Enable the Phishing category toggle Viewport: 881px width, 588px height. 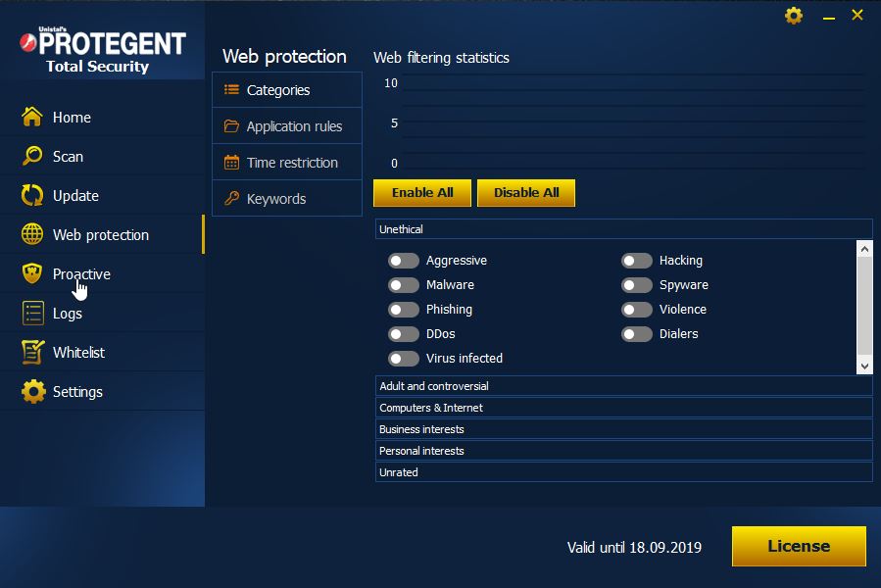click(403, 310)
